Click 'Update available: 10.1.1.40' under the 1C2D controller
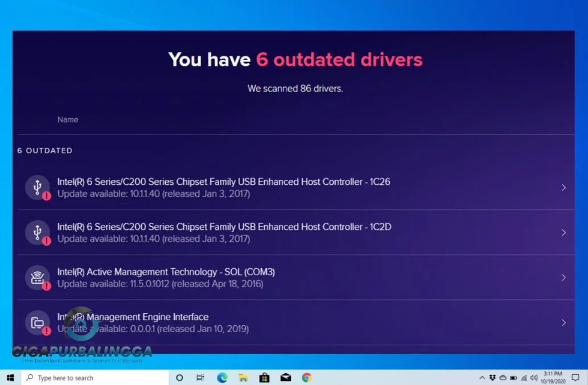The height and width of the screenshot is (385, 588). point(153,239)
